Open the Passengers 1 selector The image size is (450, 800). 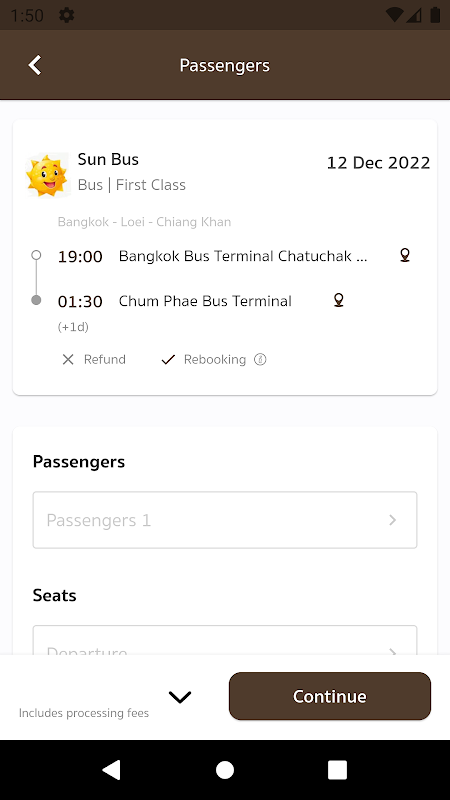[225, 520]
